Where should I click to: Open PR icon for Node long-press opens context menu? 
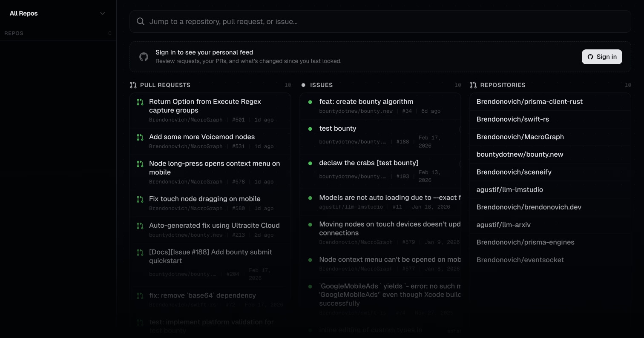pyautogui.click(x=140, y=164)
